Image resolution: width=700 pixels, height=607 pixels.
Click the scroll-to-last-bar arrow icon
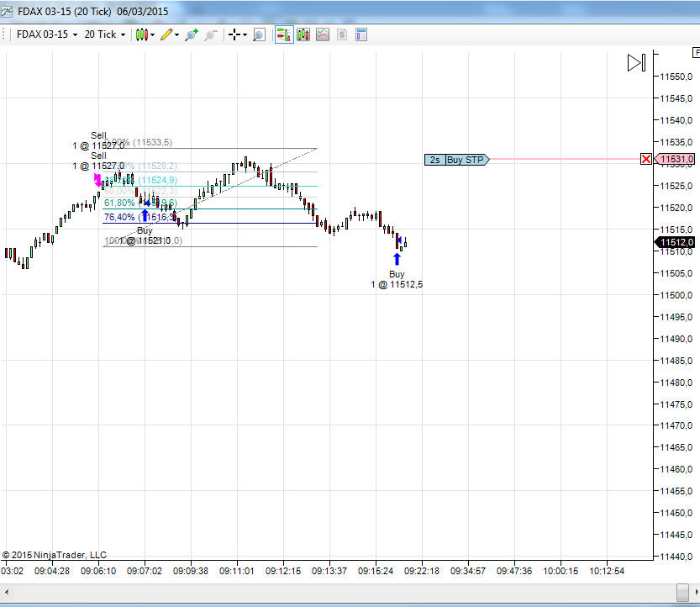[x=637, y=62]
